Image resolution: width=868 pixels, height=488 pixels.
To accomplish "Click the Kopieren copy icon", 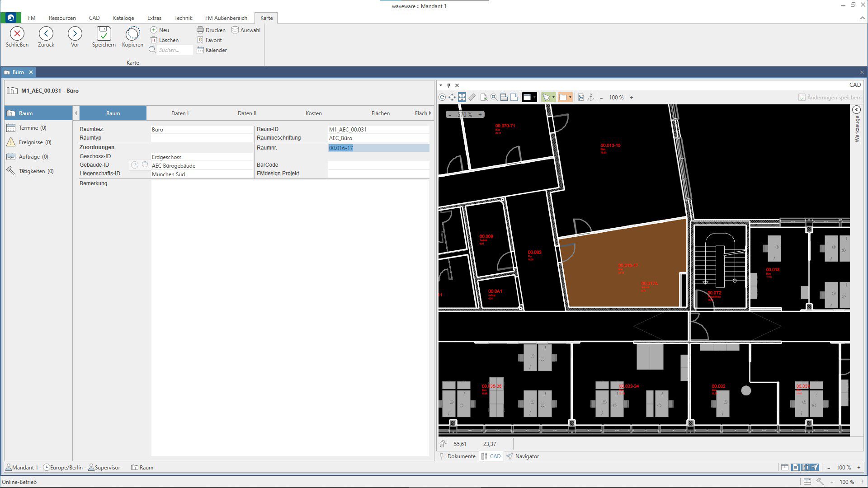I will (x=132, y=34).
